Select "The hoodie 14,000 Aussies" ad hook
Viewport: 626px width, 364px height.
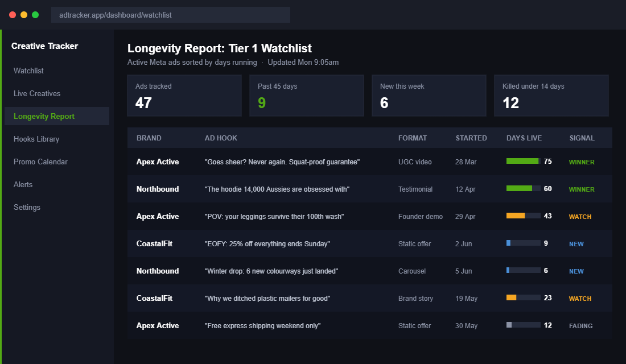(277, 189)
